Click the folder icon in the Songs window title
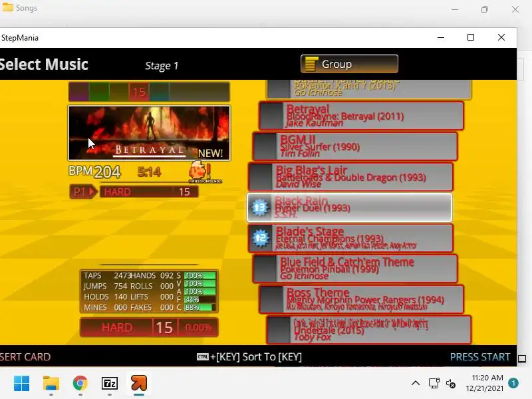This screenshot has height=399, width=532. pyautogui.click(x=7, y=7)
